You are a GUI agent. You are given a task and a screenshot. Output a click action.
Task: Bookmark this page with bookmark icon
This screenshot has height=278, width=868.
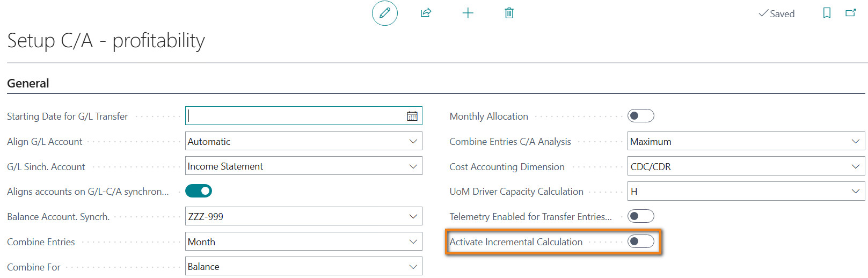tap(827, 13)
